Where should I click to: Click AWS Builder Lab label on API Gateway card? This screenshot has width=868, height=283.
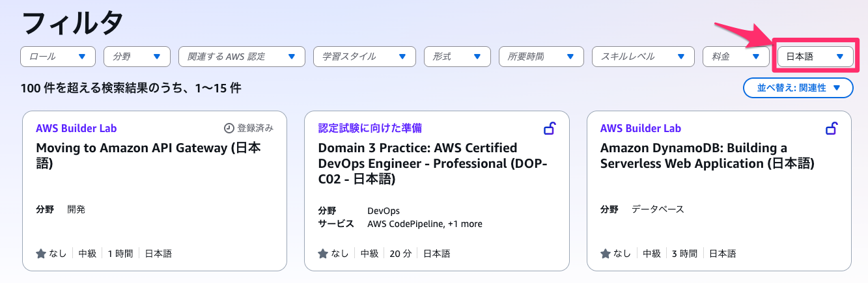tap(76, 128)
